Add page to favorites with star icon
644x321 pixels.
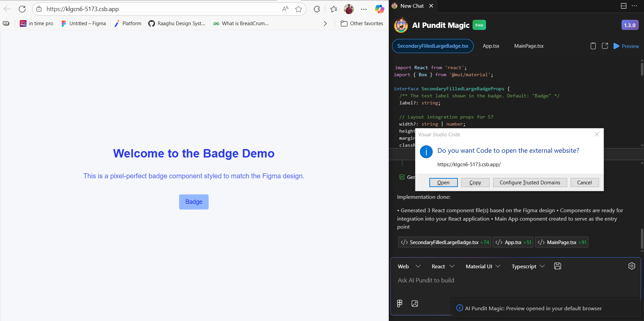(x=299, y=9)
